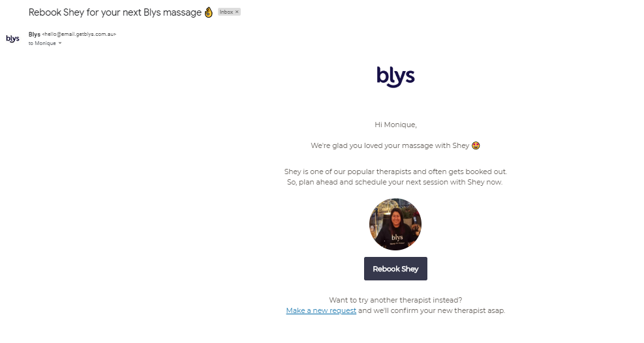Click the Blys sender avatar icon
The image size is (644, 343).
13,38
